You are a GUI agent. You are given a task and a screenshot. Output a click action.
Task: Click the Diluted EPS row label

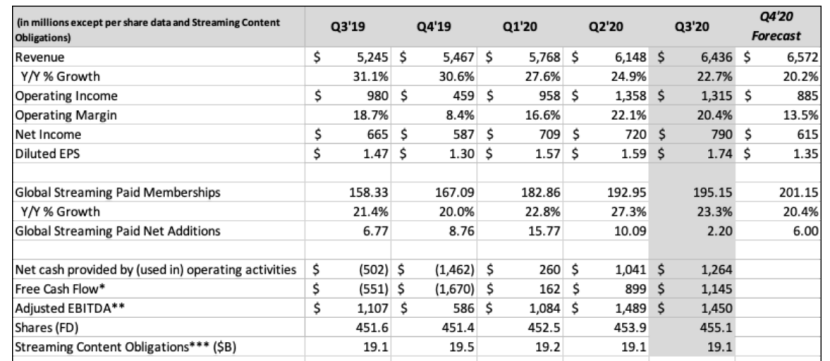(47, 154)
